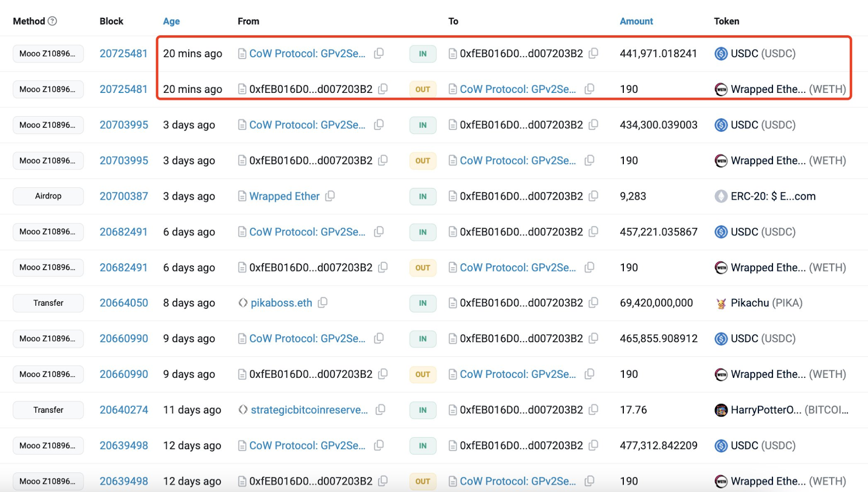Copy From address 0xfEB016D0 in first OUT row

pos(383,89)
